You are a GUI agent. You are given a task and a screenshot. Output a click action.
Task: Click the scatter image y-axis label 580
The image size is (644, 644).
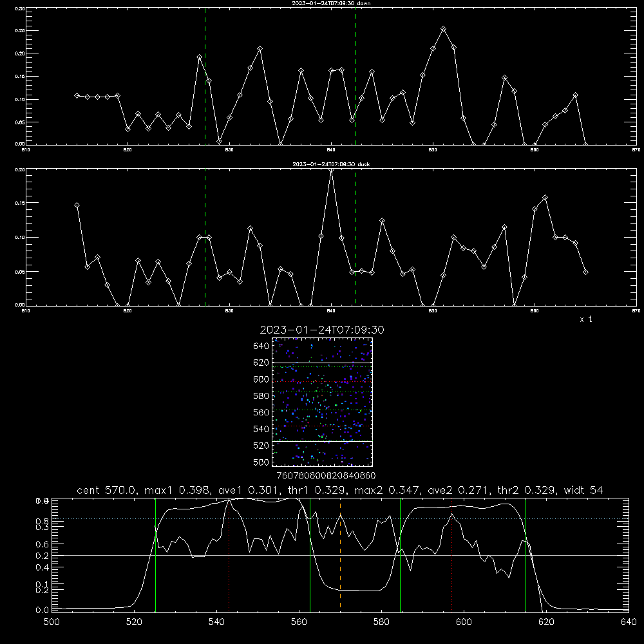pos(261,396)
